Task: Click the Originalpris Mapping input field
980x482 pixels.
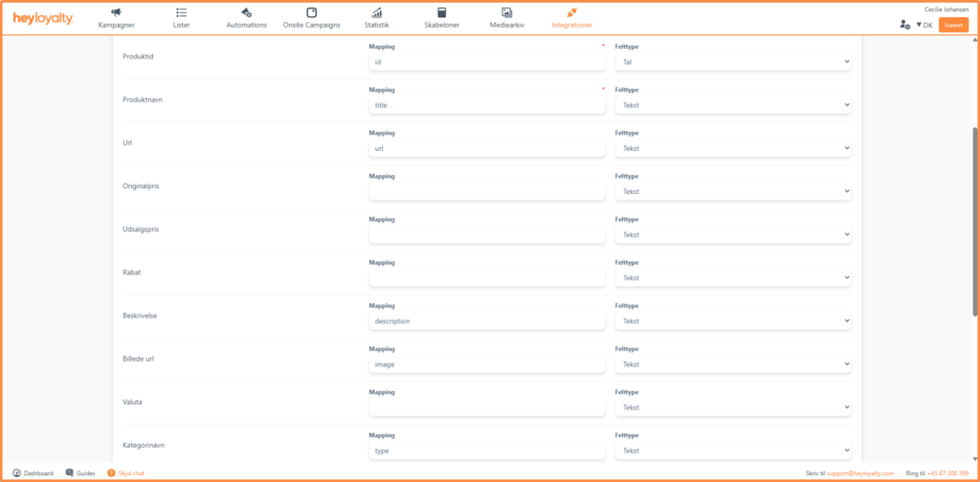Action: [486, 191]
